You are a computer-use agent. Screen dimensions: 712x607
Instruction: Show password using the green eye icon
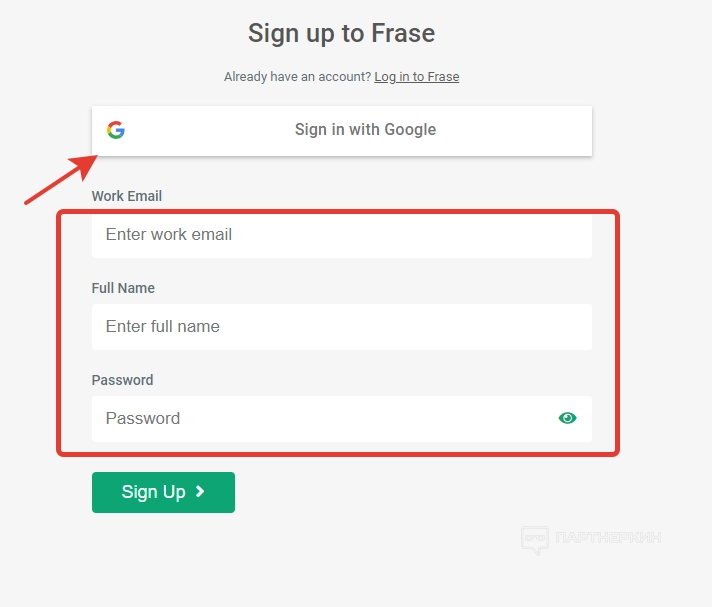click(568, 418)
